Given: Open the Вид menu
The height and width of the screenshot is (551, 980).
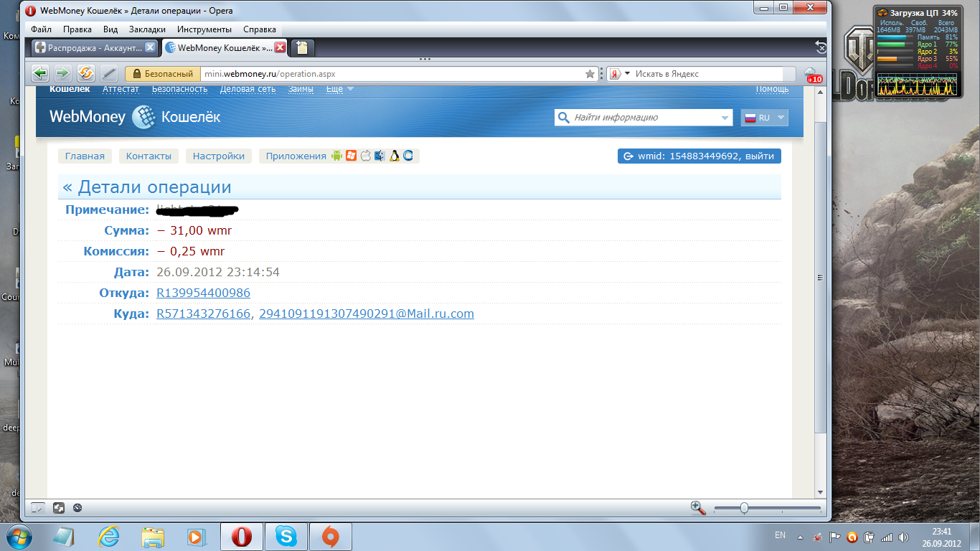Looking at the screenshot, I should coord(110,29).
